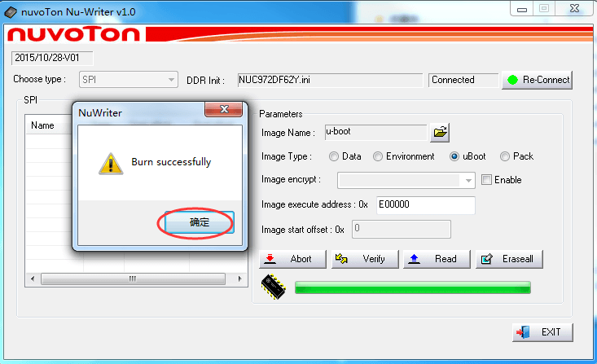Select the uBoot image type

454,156
